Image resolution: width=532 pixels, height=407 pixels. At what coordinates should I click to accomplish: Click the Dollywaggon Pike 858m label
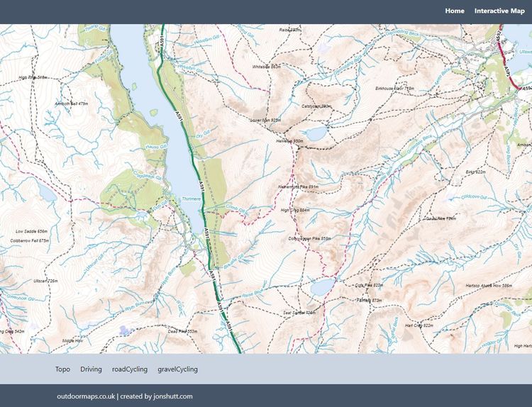tap(309, 238)
